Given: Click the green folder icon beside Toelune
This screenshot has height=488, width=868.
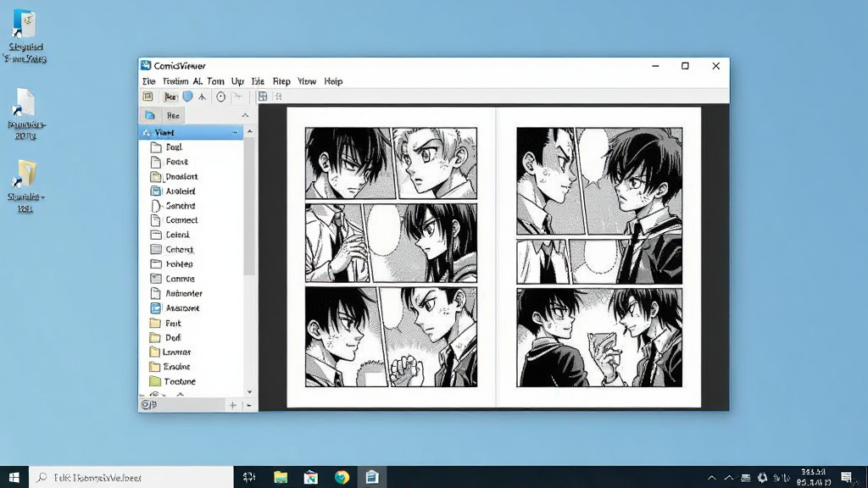Looking at the screenshot, I should pyautogui.click(x=155, y=381).
